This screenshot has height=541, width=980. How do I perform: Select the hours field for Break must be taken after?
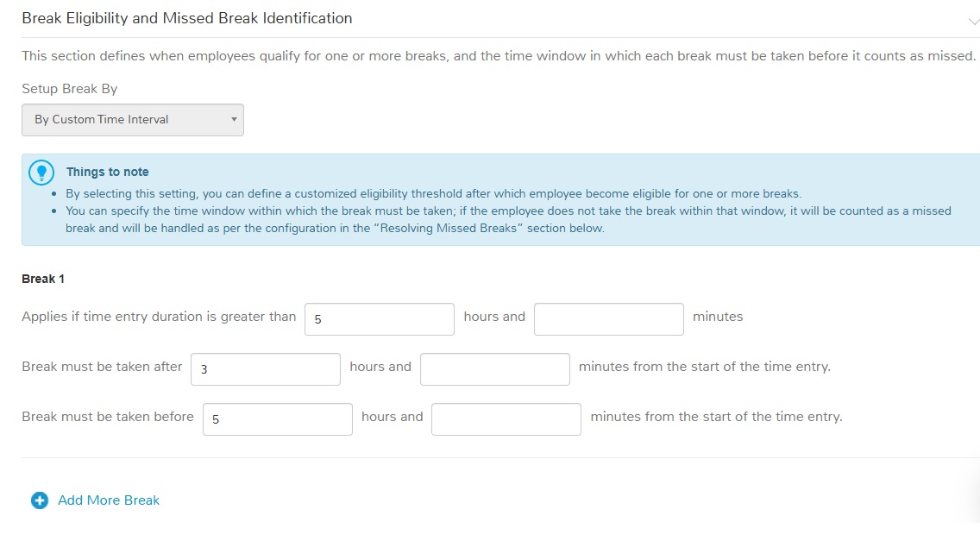tap(266, 369)
